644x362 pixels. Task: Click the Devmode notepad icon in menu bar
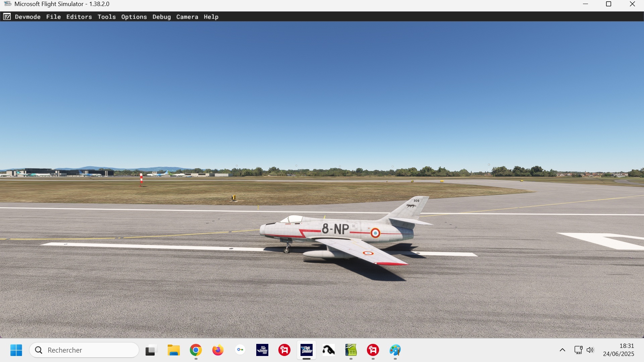(x=7, y=17)
